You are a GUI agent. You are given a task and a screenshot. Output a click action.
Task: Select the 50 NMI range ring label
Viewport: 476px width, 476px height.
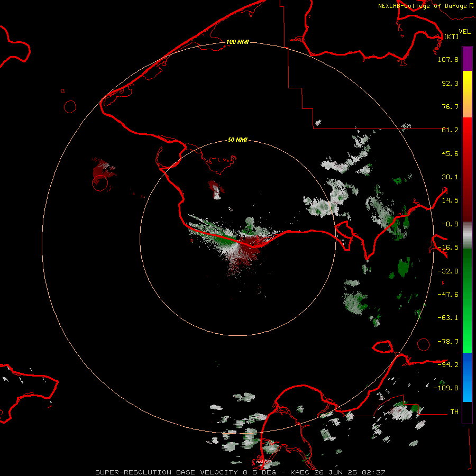(x=237, y=140)
